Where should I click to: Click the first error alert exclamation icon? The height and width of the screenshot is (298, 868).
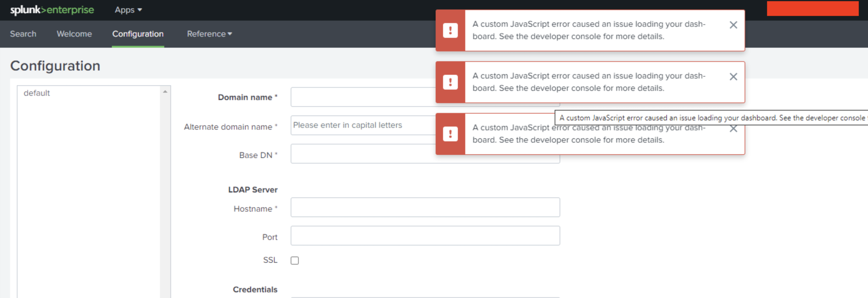[450, 30]
